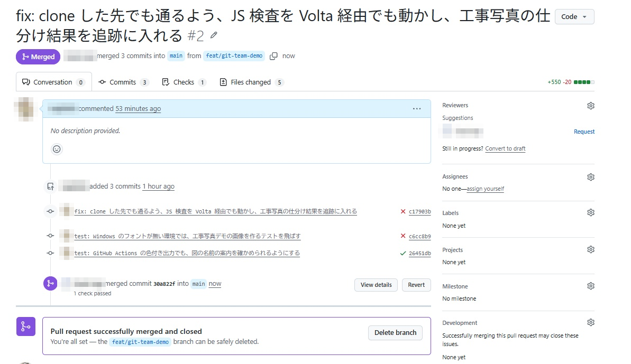Copy the feat/git-team-demo branch name icon
The height and width of the screenshot is (364, 631).
coord(273,56)
